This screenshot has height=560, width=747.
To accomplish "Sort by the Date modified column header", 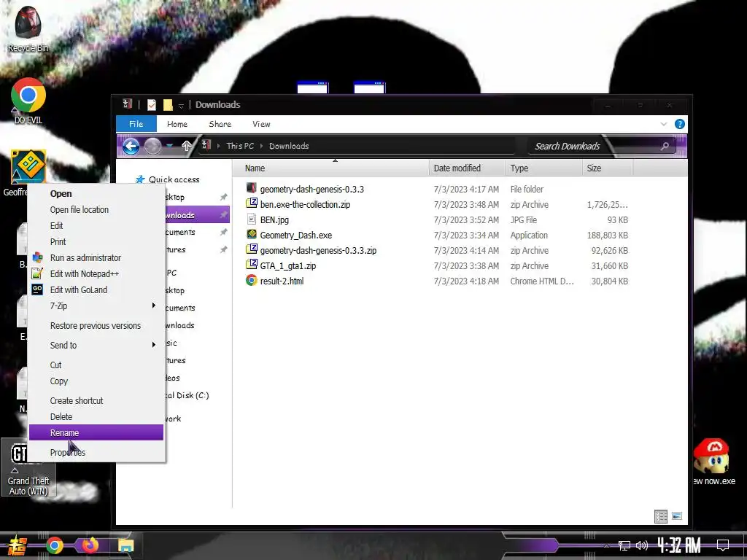I will point(467,168).
